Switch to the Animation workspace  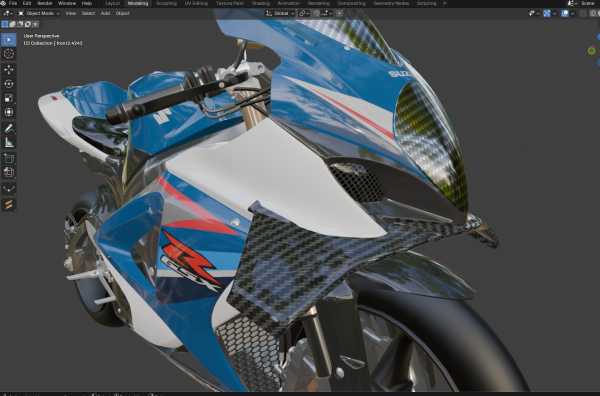click(x=289, y=3)
